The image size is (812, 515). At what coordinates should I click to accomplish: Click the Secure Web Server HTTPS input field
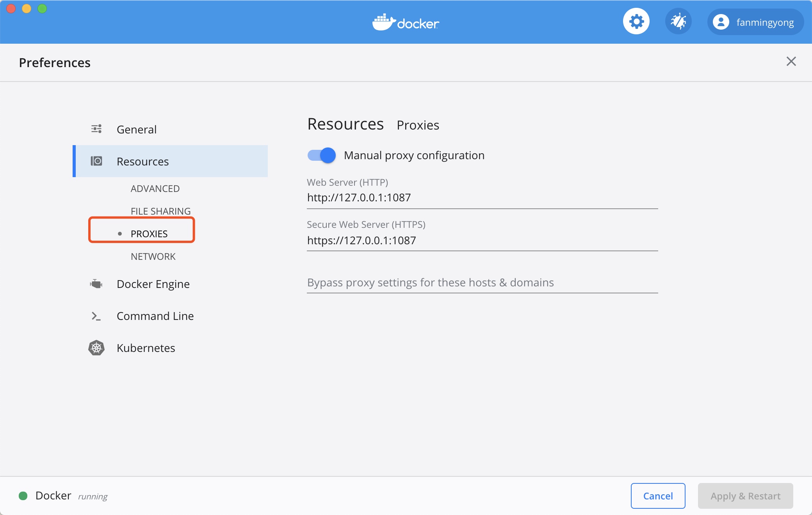(x=483, y=240)
